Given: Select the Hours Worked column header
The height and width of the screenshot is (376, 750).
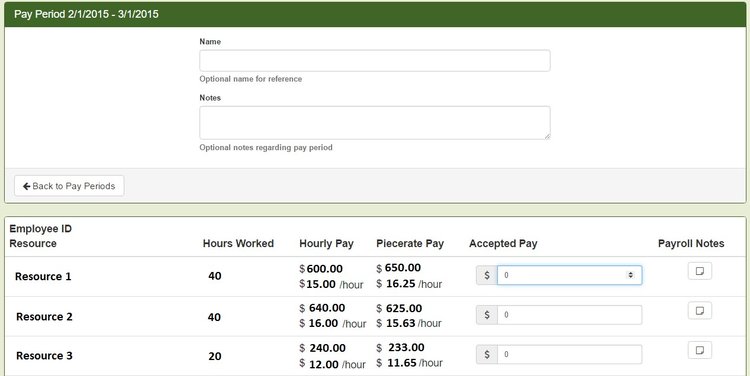Looking at the screenshot, I should coord(238,243).
